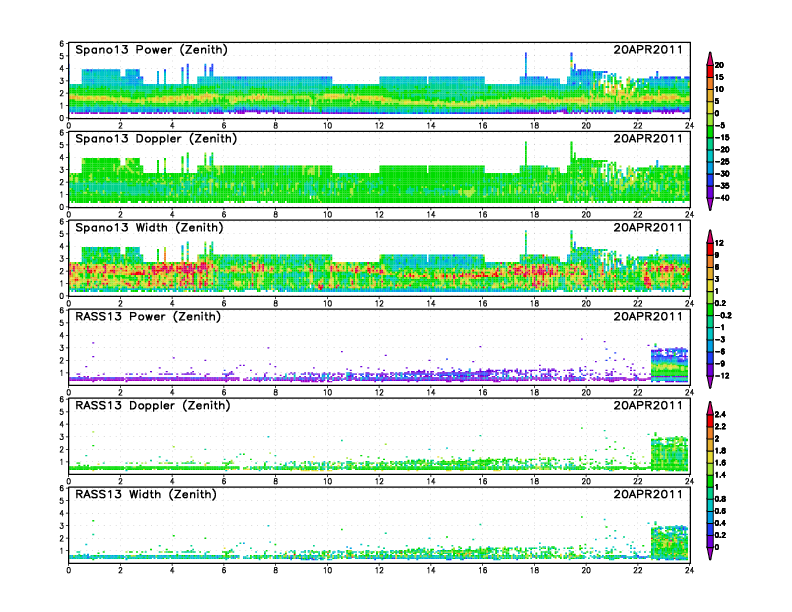This screenshot has width=792, height=612.
Task: Select the 20APR2011 date in RASS13 Width panel
Action: click(x=648, y=494)
